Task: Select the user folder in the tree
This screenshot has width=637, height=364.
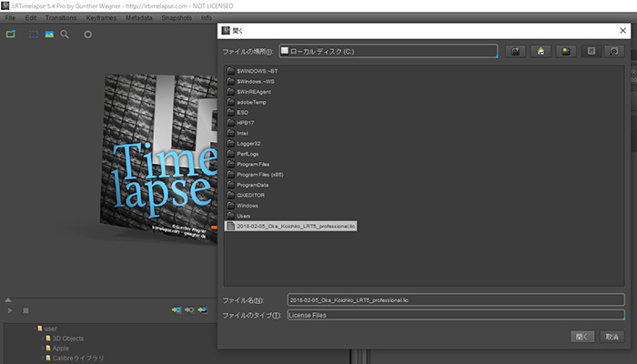Action: tap(47, 329)
